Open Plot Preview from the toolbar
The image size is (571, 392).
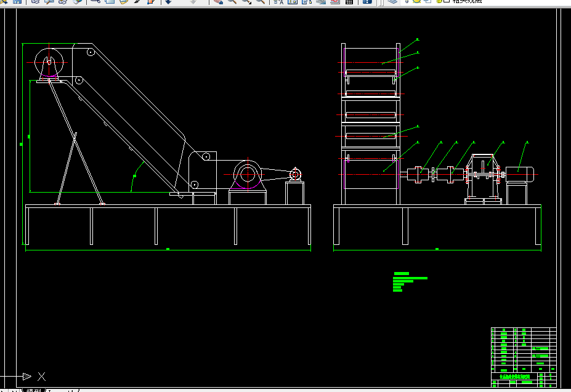49,2
